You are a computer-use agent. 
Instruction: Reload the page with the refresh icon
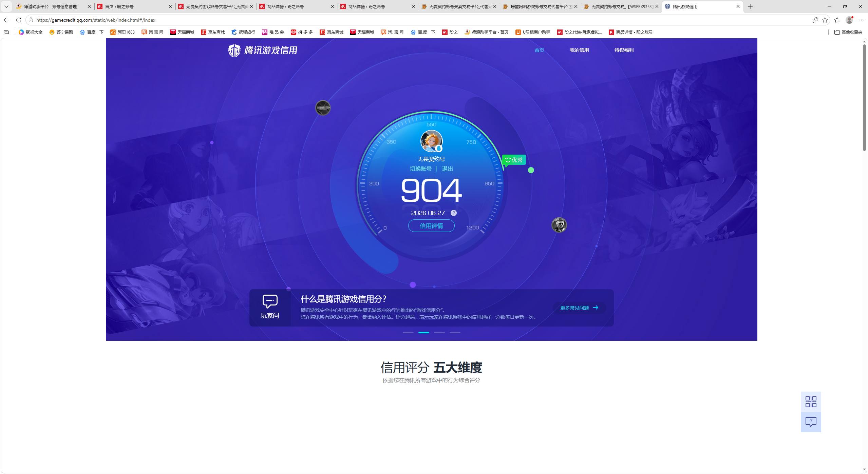point(19,20)
